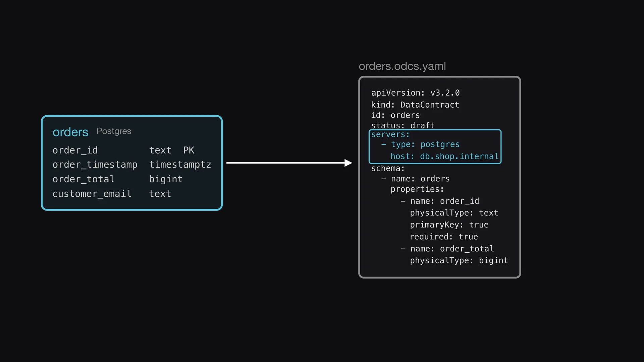Select the '- name: order_id' YAML line
Image resolution: width=644 pixels, height=362 pixels.
[440, 201]
